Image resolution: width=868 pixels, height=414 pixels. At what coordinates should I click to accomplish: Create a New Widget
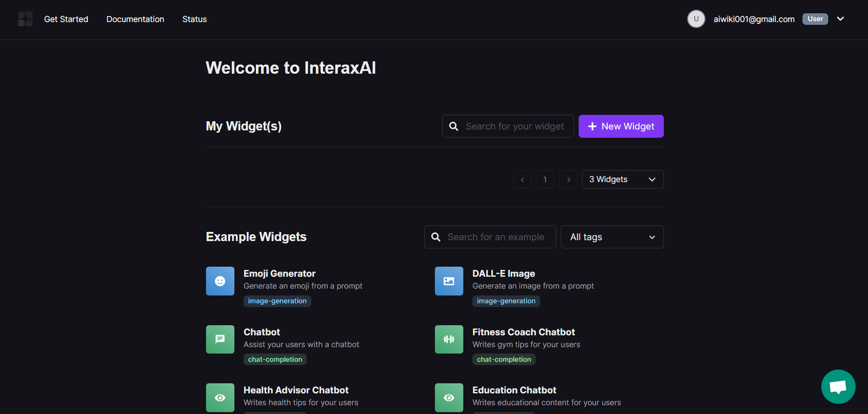[x=621, y=126]
